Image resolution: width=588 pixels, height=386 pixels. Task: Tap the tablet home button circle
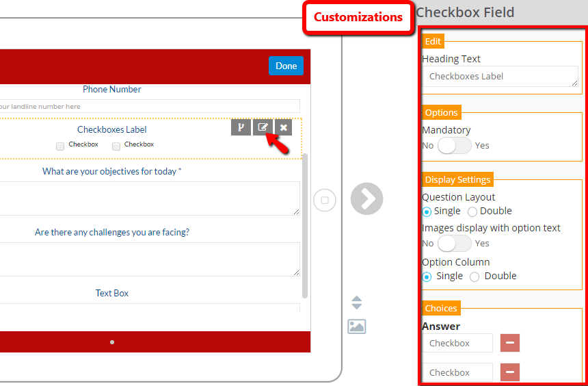(325, 200)
